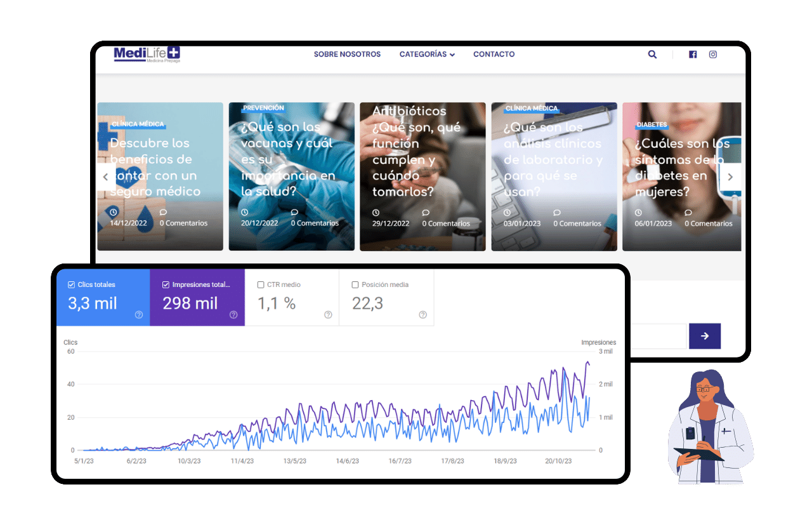Open the Facebook icon link
Viewport: 812px width, 508px height.
coord(693,55)
